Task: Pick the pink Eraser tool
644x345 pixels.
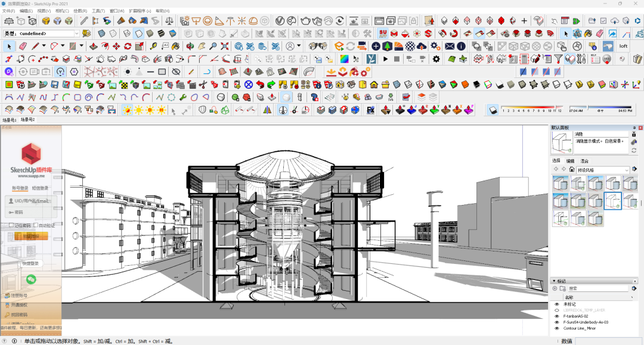Action: coord(23,46)
